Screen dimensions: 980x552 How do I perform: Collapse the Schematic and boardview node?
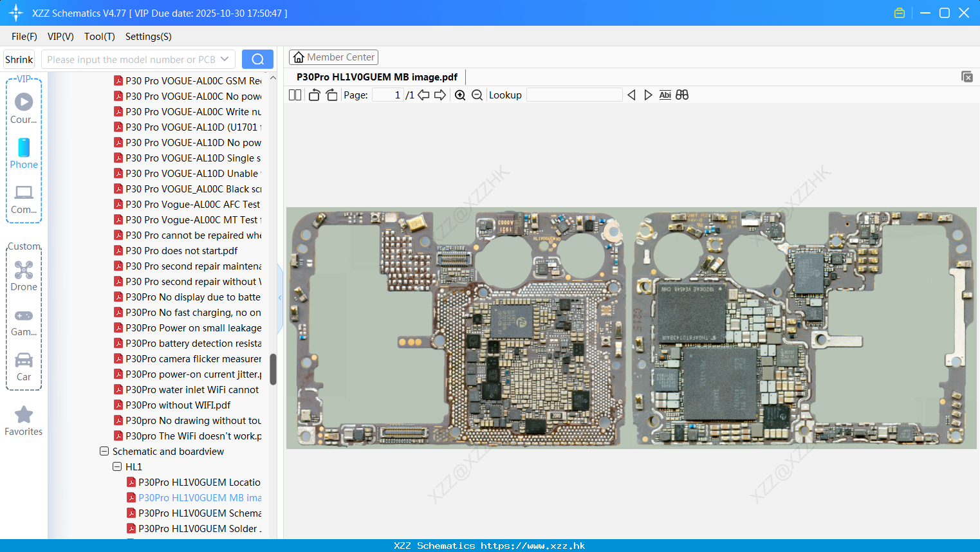104,452
